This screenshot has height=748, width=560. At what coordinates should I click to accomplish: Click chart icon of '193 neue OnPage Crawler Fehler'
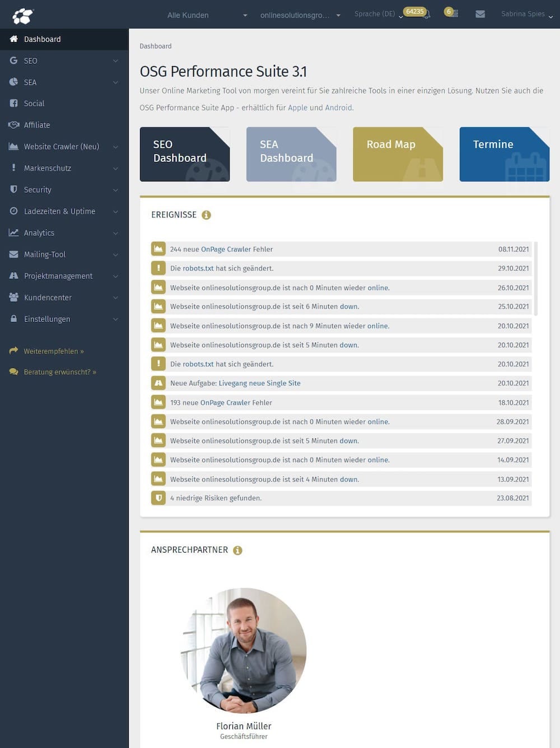(158, 403)
